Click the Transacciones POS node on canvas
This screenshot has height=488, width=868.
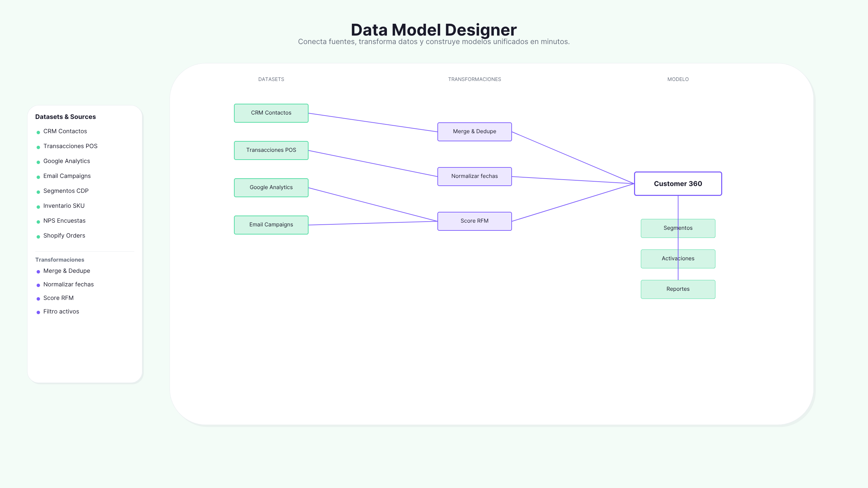point(271,150)
